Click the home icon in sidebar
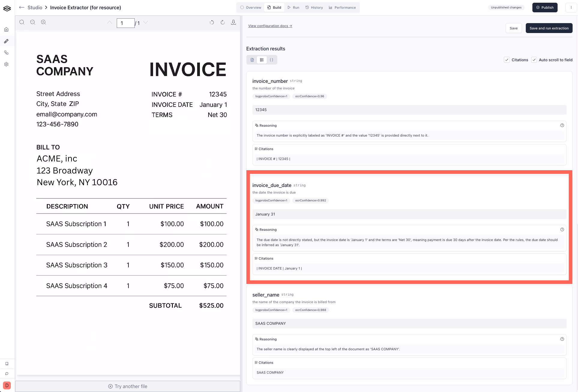Screen dimensions: 578x392 click(x=6, y=29)
